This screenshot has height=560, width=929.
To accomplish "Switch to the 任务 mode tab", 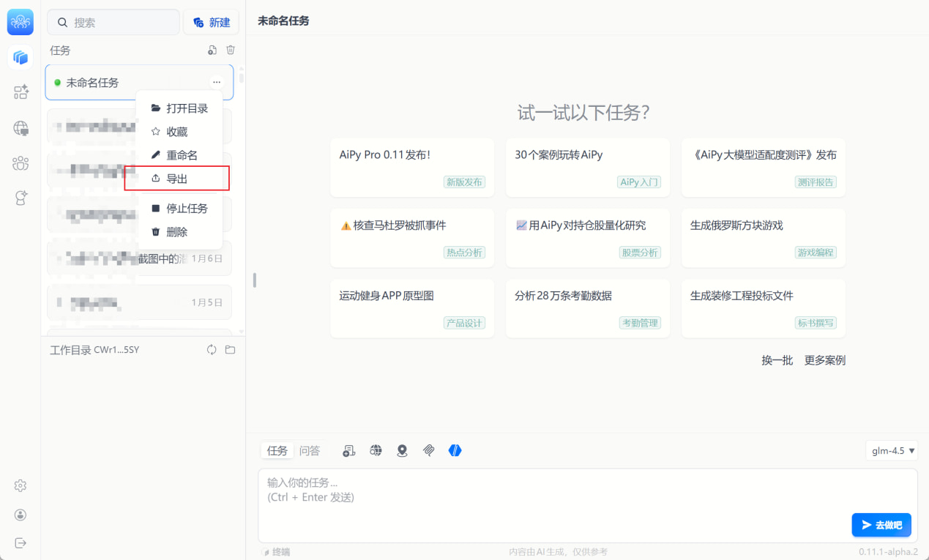I will (277, 451).
